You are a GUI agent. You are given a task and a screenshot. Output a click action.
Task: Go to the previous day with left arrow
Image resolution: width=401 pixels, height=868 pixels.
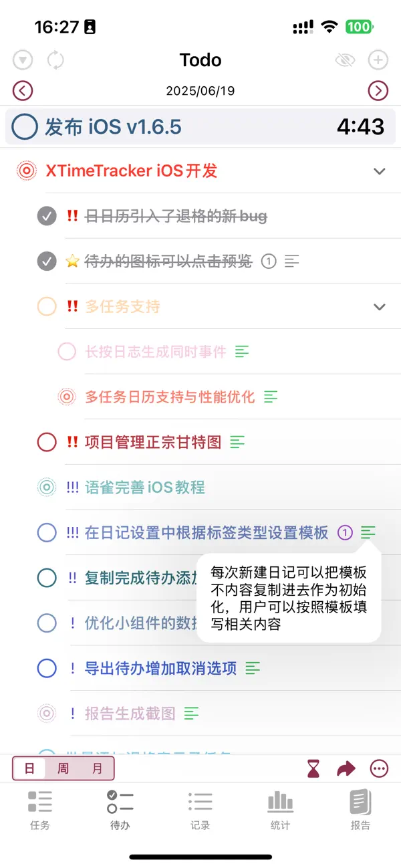[23, 90]
